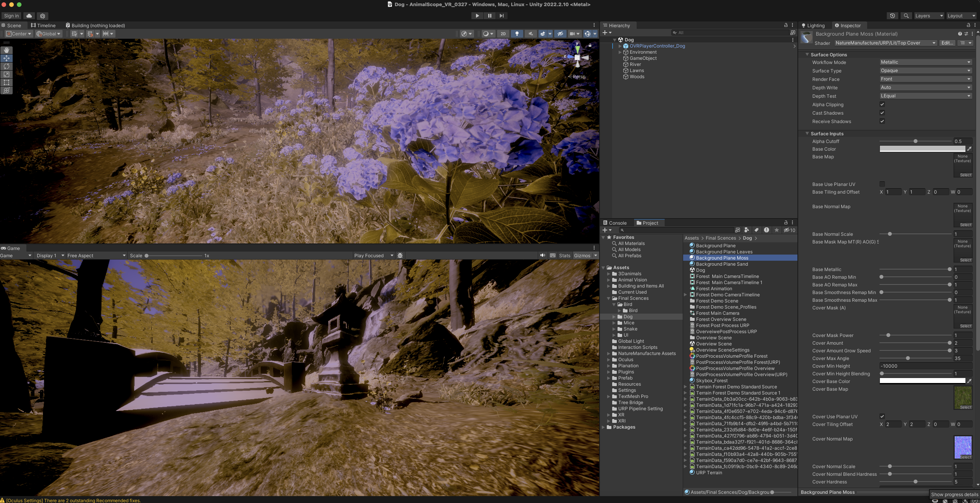
Task: Open the Layers dropdown
Action: click(928, 16)
